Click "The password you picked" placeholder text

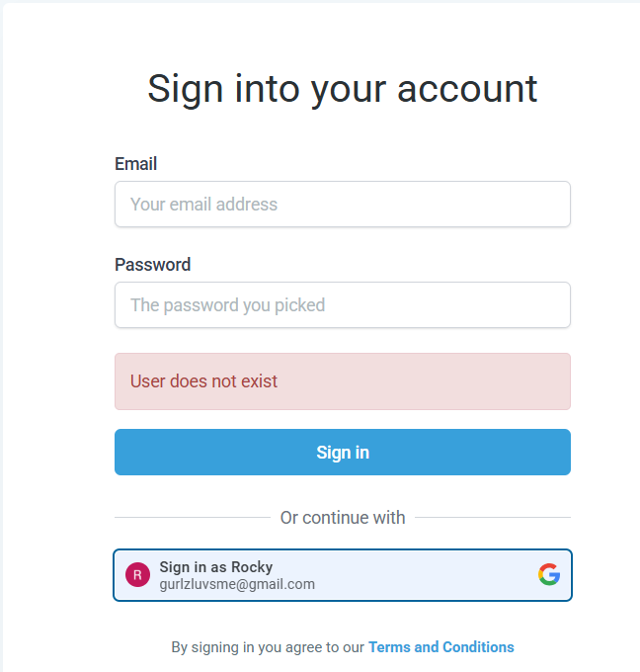[x=227, y=305]
